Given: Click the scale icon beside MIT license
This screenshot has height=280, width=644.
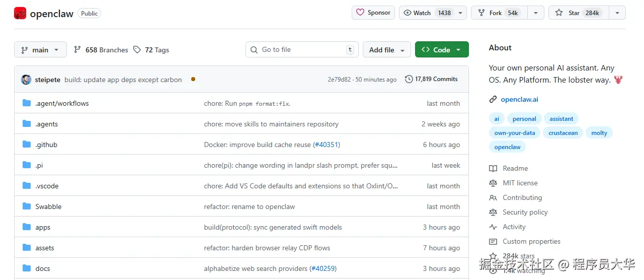Looking at the screenshot, I should click(493, 183).
